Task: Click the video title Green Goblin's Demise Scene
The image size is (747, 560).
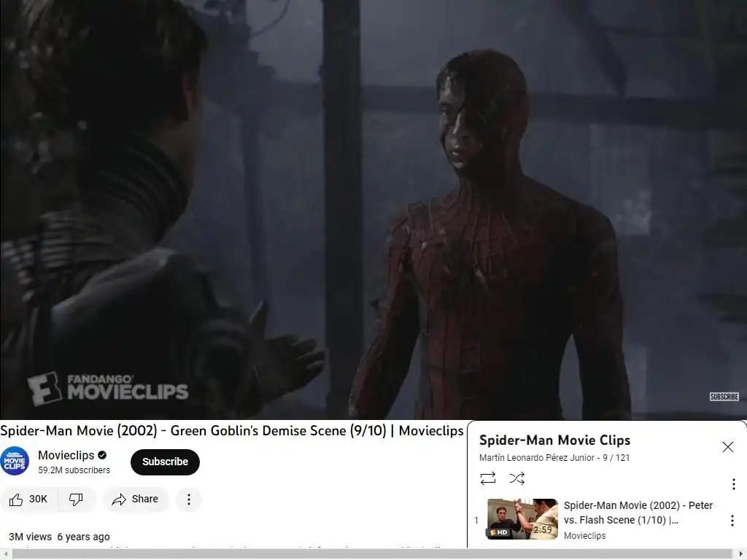Action: pos(231,430)
